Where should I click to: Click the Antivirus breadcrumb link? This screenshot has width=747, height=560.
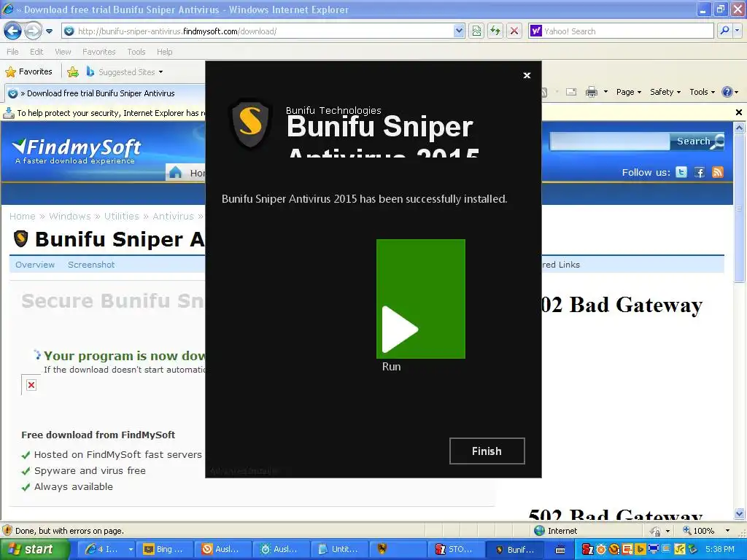click(173, 216)
